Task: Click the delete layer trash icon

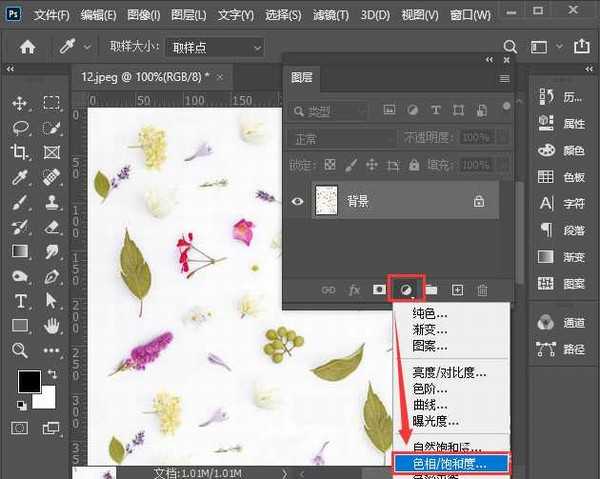Action: coord(482,290)
